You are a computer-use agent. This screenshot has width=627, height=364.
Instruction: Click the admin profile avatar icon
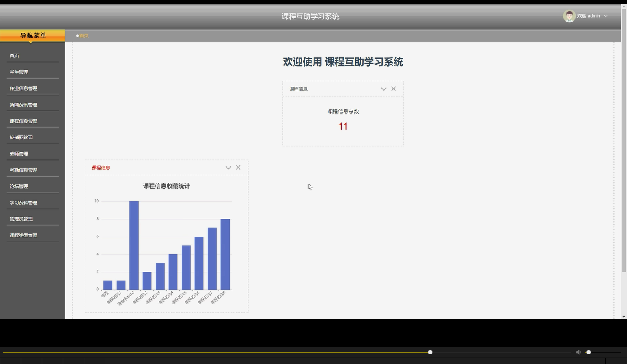569,16
